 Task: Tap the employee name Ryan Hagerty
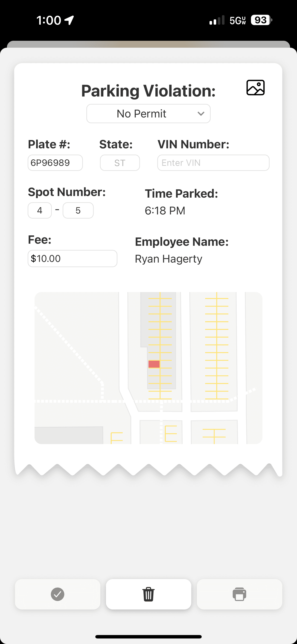(x=169, y=259)
